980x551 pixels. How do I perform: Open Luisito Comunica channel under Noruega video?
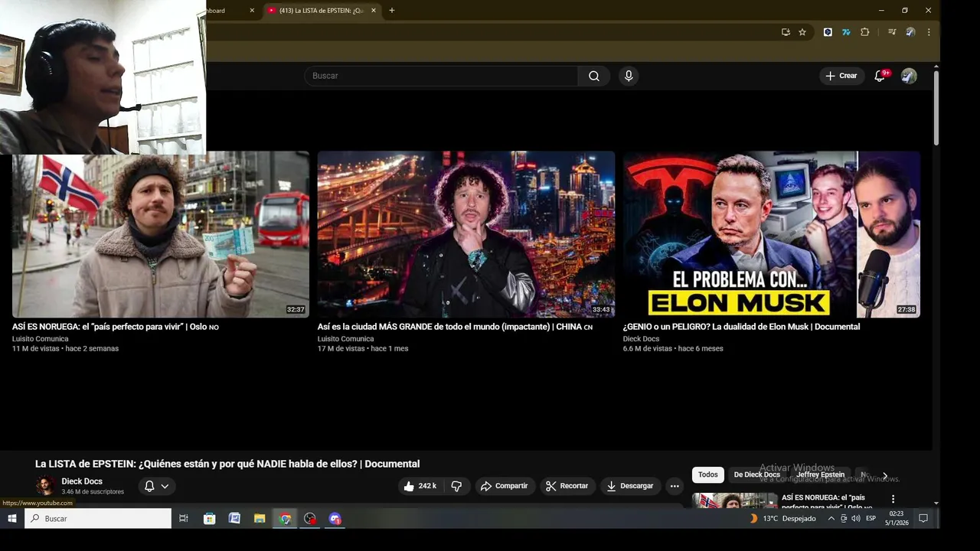[40, 339]
